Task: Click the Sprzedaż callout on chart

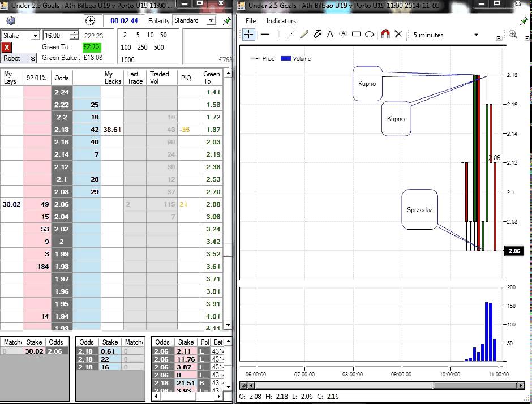Action: click(x=420, y=209)
